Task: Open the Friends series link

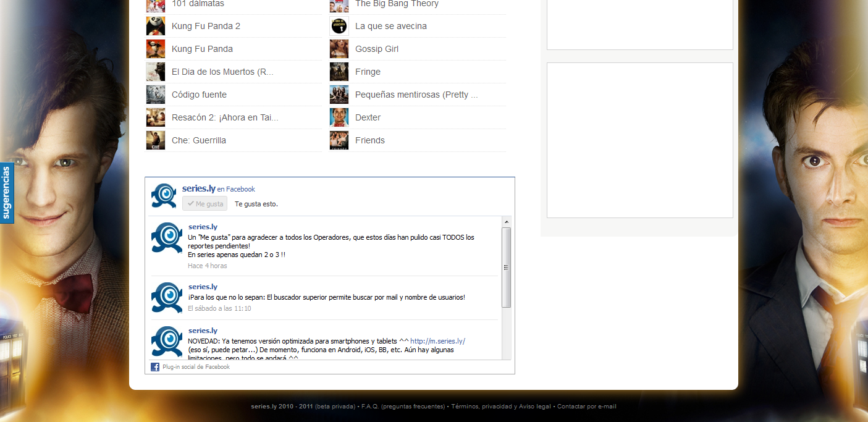Action: pyautogui.click(x=370, y=140)
